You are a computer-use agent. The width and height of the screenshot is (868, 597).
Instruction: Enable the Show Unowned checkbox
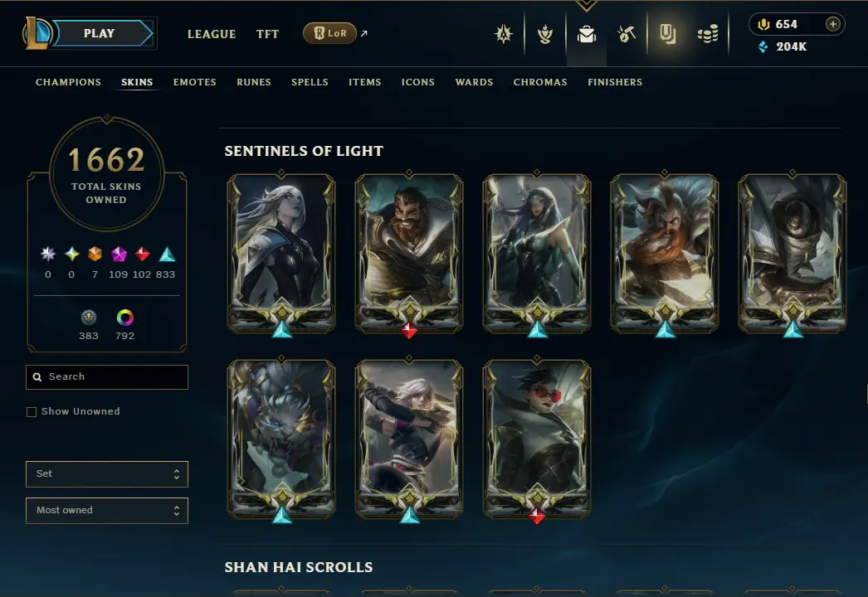click(x=32, y=411)
